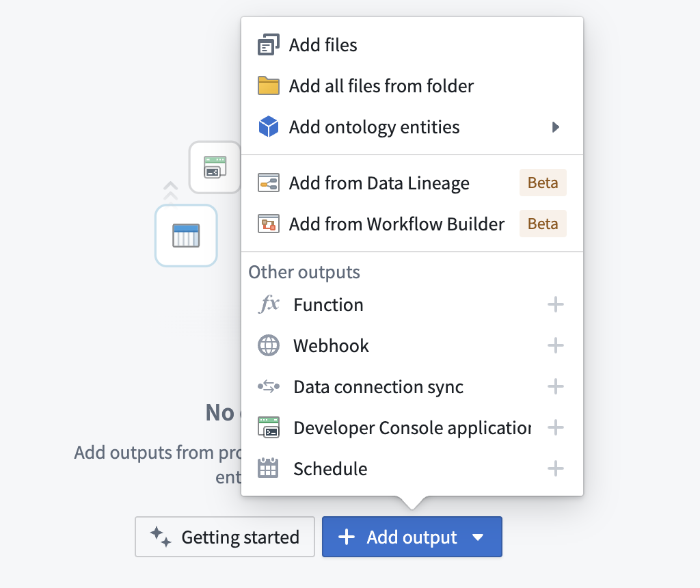Click the application window node tile
Viewport: 700px width, 588px height.
coord(215,167)
